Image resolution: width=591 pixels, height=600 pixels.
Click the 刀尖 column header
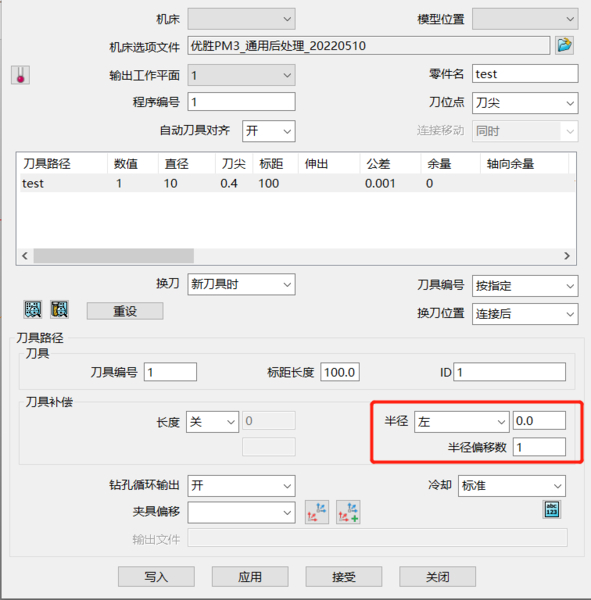coord(233,164)
